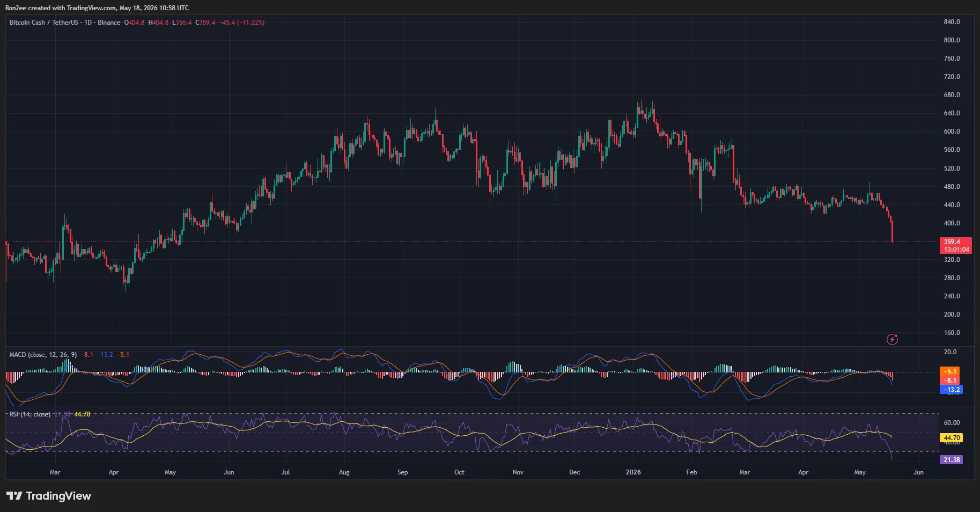980x512 pixels.
Task: Click the Feb label on the time axis
Action: pos(692,472)
